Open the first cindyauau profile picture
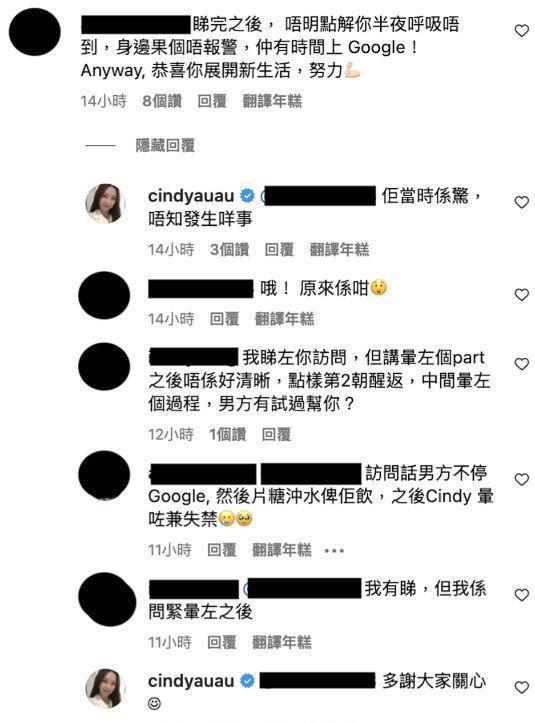Image resolution: width=535 pixels, height=723 pixels. pyautogui.click(x=105, y=203)
